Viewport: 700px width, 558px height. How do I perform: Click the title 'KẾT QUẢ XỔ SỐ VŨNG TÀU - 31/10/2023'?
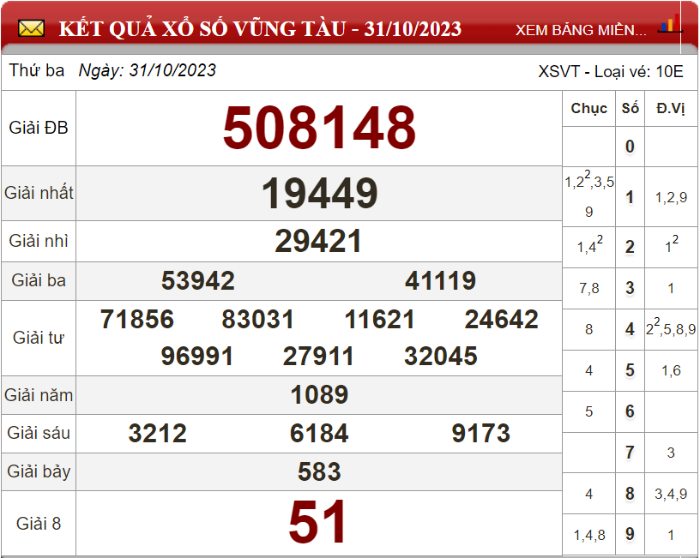[260, 29]
